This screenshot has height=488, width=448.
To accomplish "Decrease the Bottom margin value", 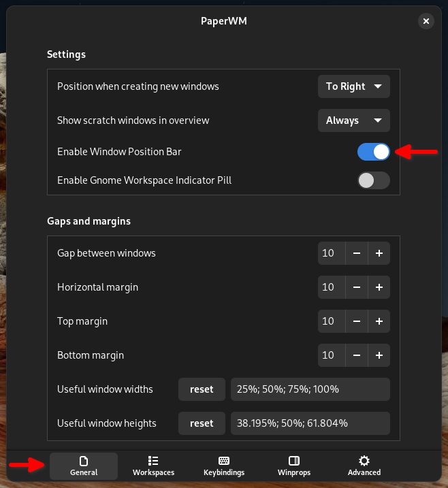I will coord(357,355).
